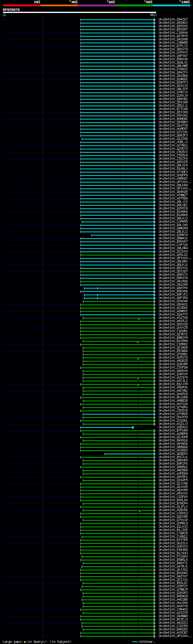The height and width of the screenshot is (644, 193).
Task: Select the UniRef100_O22043 label
Action: 173,251
